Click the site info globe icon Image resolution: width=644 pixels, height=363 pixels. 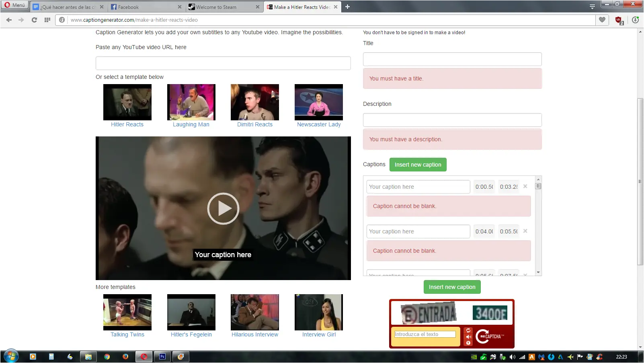click(x=62, y=20)
